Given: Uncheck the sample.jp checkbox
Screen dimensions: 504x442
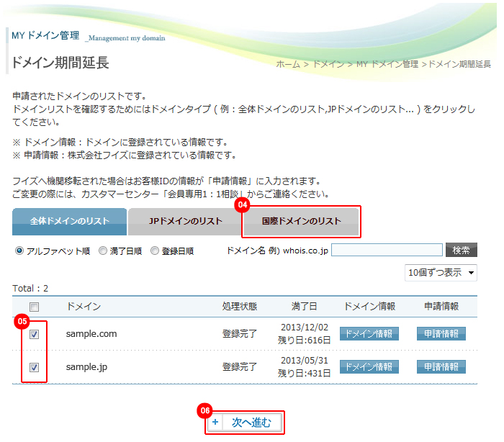Looking at the screenshot, I should 34,367.
